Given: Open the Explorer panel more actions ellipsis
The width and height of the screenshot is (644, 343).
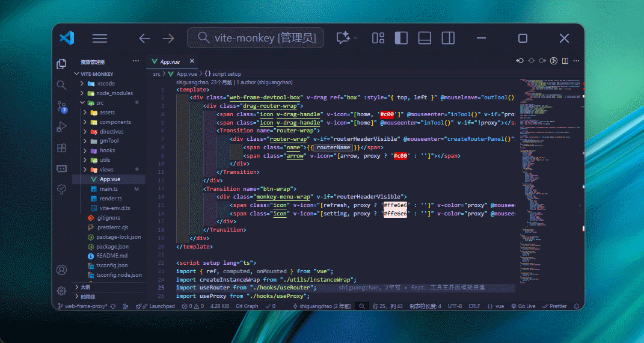Looking at the screenshot, I should (136, 61).
